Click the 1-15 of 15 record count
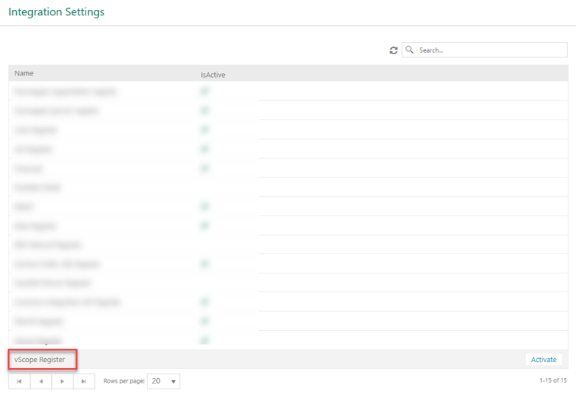 pos(553,380)
